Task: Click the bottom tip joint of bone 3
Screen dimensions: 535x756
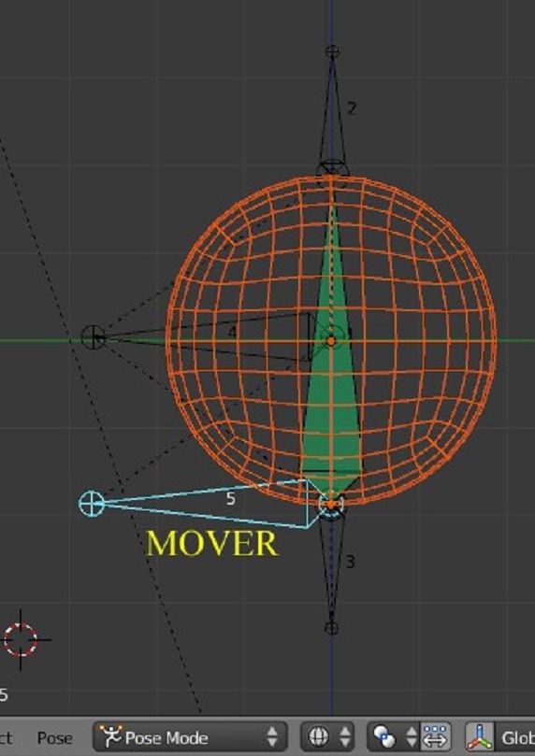Action: [332, 628]
